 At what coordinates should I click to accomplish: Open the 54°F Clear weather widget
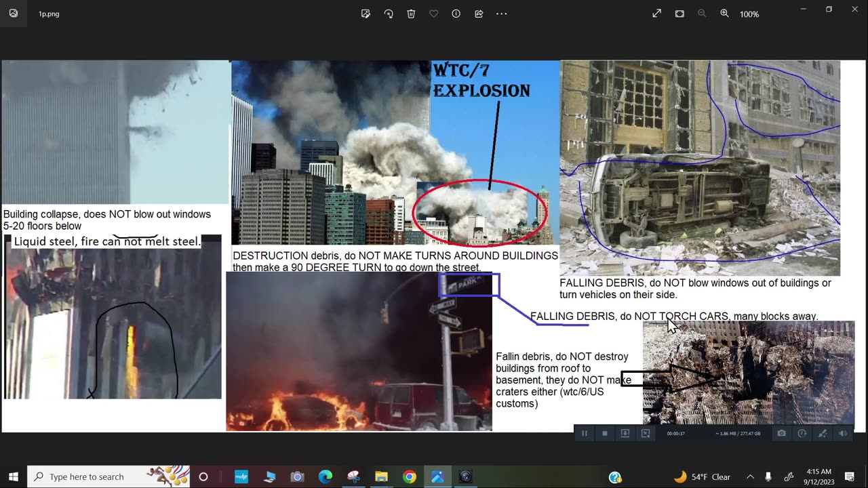tap(702, 476)
